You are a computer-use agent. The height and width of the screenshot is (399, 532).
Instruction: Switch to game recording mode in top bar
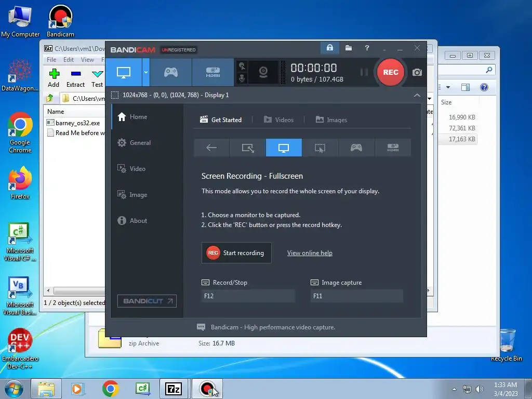170,72
